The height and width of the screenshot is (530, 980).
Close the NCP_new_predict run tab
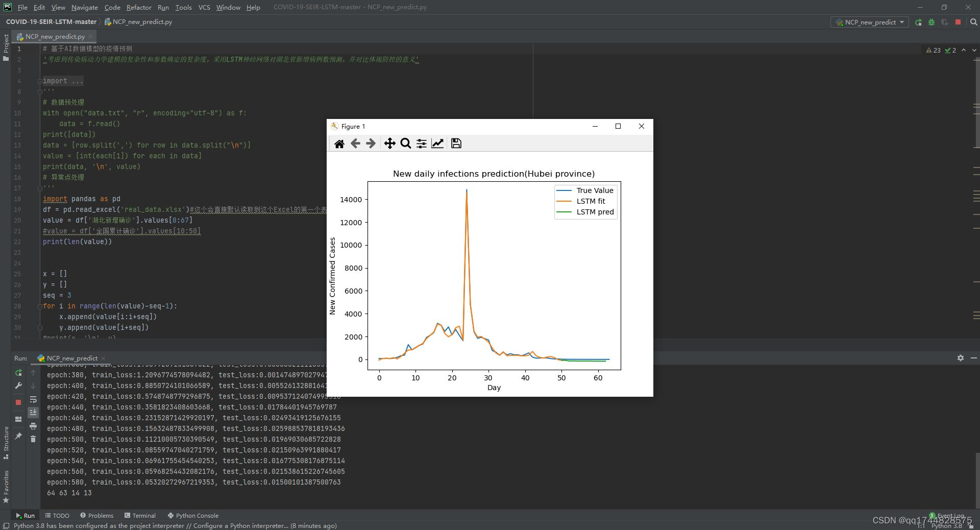[103, 358]
